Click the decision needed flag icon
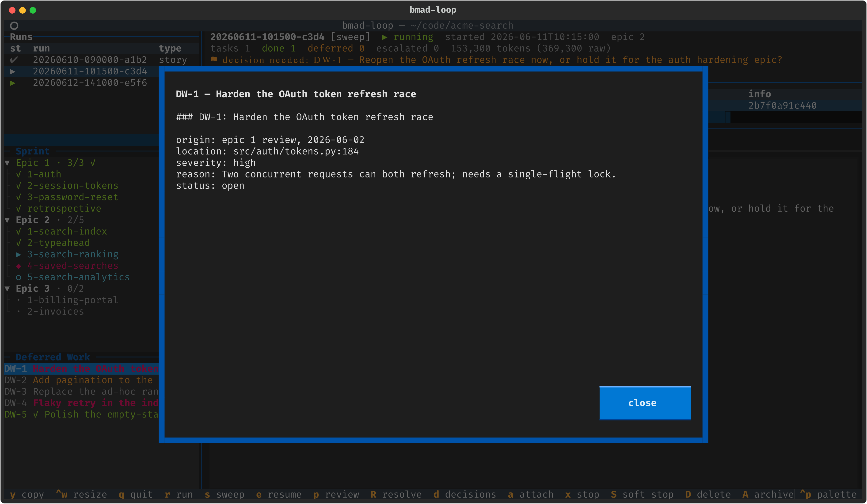Image resolution: width=867 pixels, height=504 pixels. click(214, 60)
